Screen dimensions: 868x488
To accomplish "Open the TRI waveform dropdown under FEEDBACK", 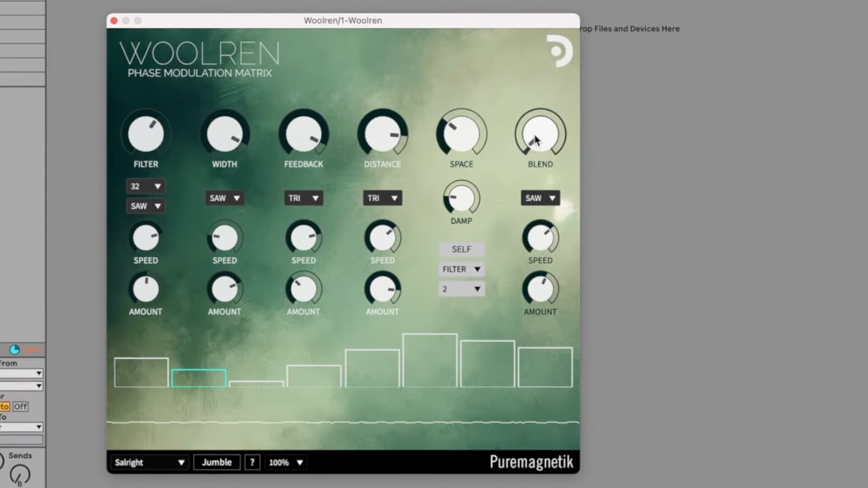I will pos(303,198).
